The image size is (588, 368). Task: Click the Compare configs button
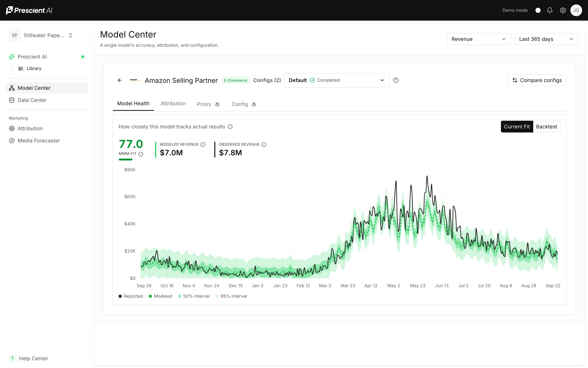537,80
